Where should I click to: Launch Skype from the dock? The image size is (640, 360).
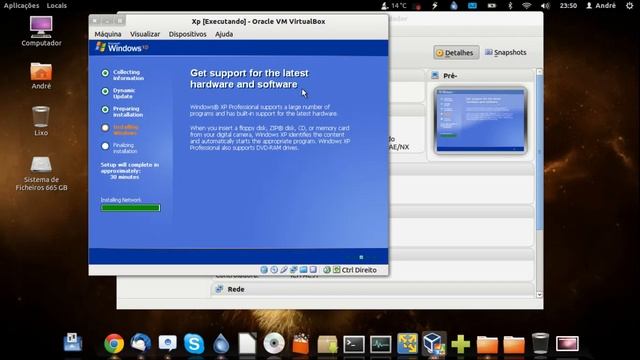(194, 344)
